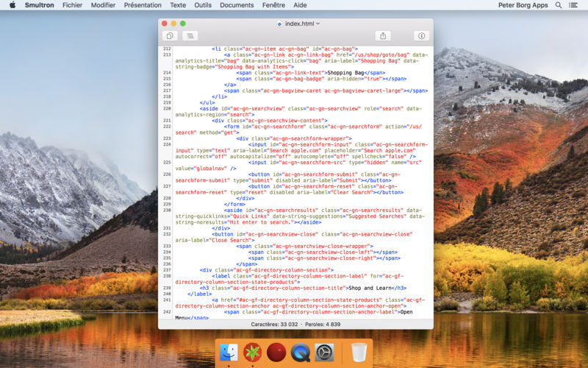Click "ac-gn-bagview-caret-large" class text

[362, 91]
